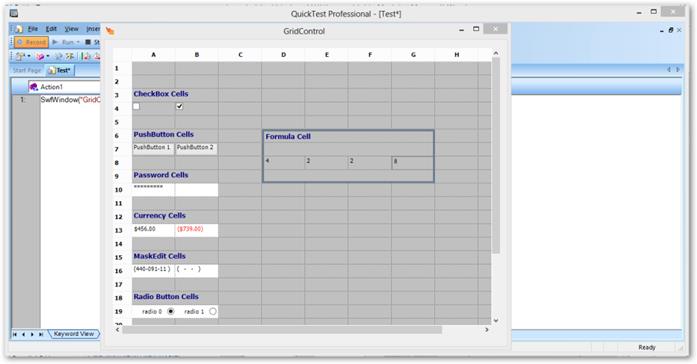Open dropdown arrow beside the first third-row toolbar icon
This screenshot has height=364, width=697.
coord(29,56)
